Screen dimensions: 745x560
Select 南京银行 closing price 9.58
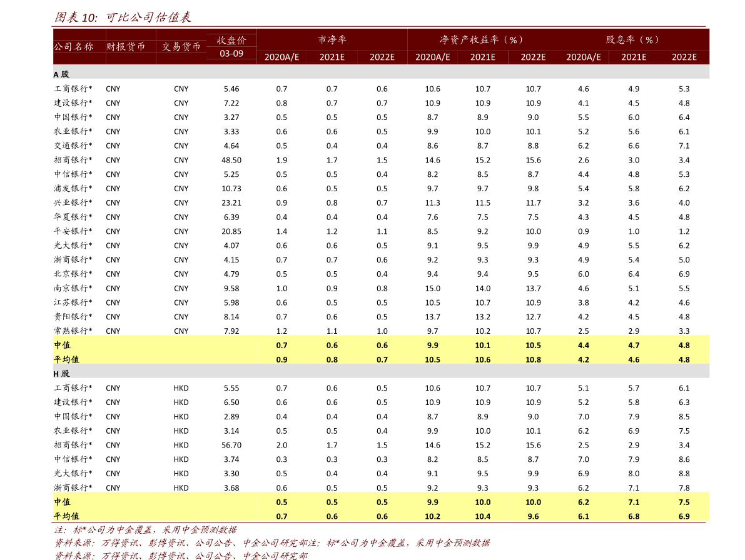(x=231, y=288)
